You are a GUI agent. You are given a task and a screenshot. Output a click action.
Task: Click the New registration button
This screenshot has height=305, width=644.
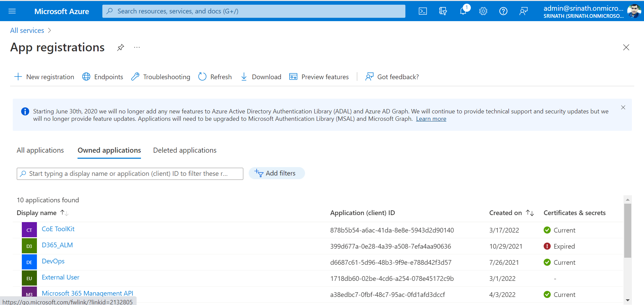[x=44, y=77]
